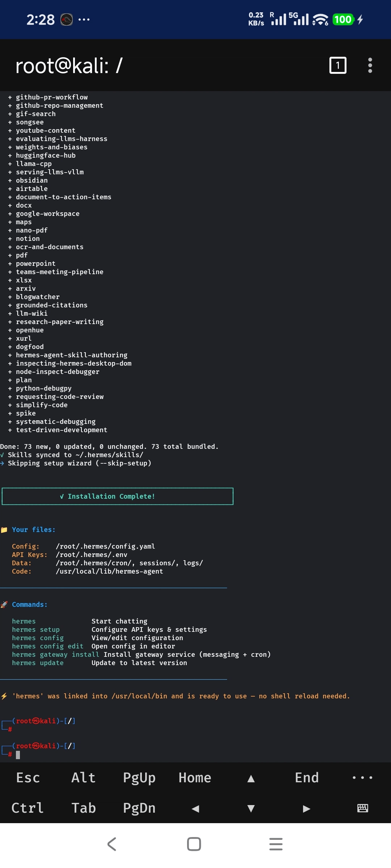
Task: Tap the PgUp key
Action: [x=139, y=778]
